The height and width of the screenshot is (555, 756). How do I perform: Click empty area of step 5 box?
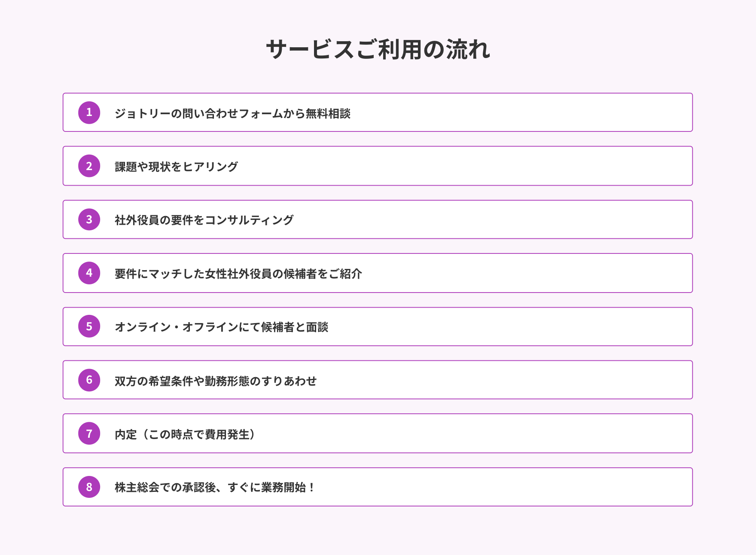pyautogui.click(x=515, y=326)
